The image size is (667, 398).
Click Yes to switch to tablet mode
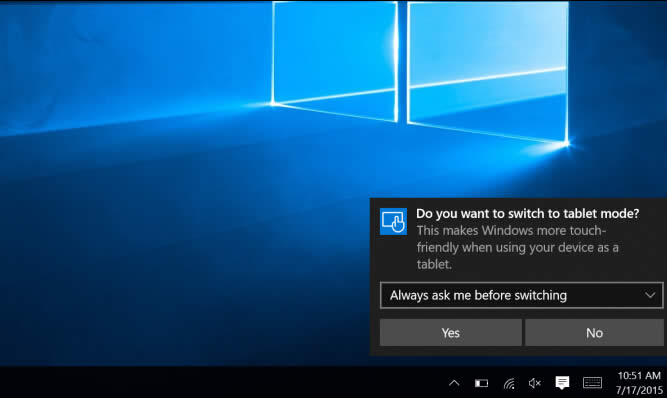450,333
